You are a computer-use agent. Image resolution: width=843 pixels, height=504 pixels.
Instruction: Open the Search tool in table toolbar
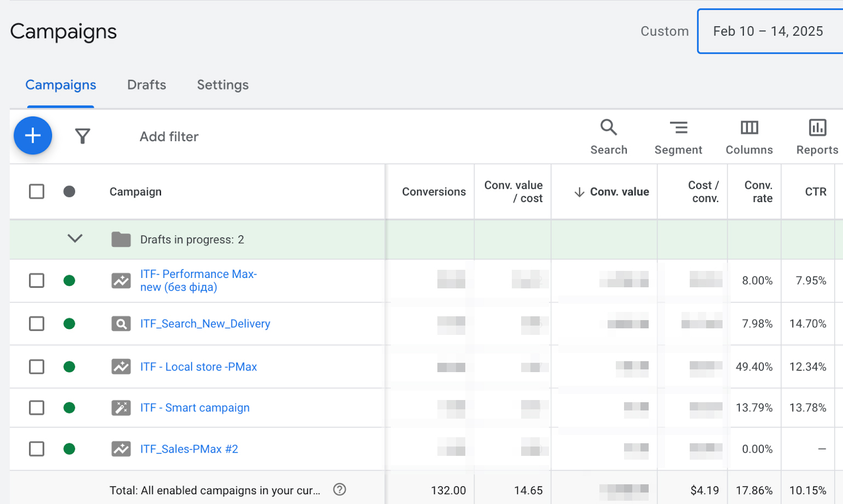pyautogui.click(x=608, y=137)
